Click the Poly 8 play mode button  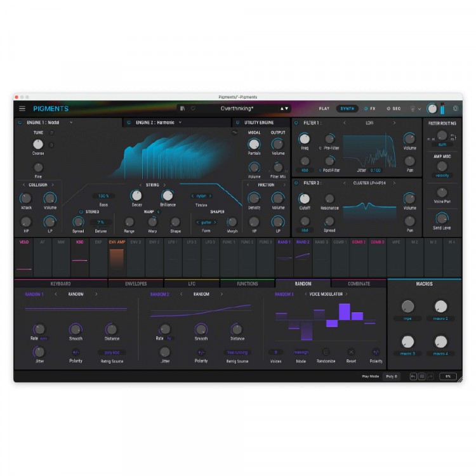[392, 376]
